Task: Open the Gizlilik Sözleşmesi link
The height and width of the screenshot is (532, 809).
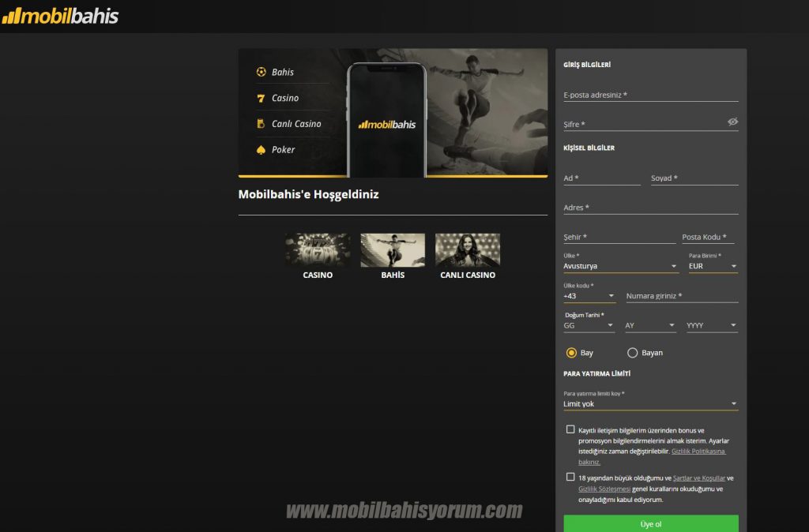Action: pos(604,489)
